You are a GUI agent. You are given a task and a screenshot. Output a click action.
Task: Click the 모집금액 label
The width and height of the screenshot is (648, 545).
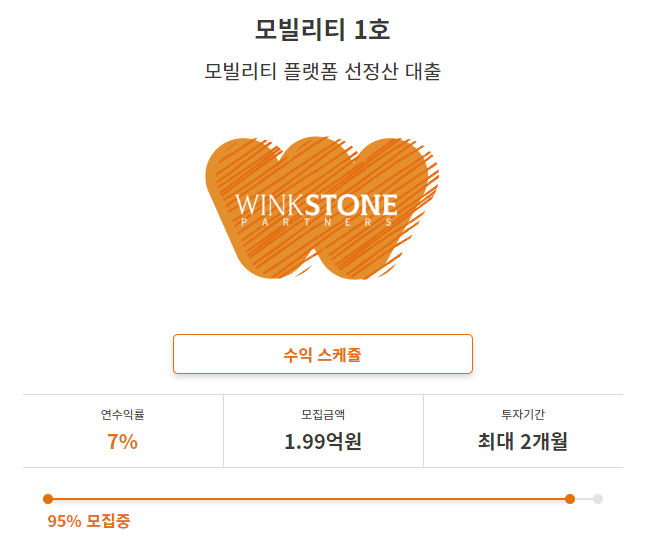click(x=323, y=414)
